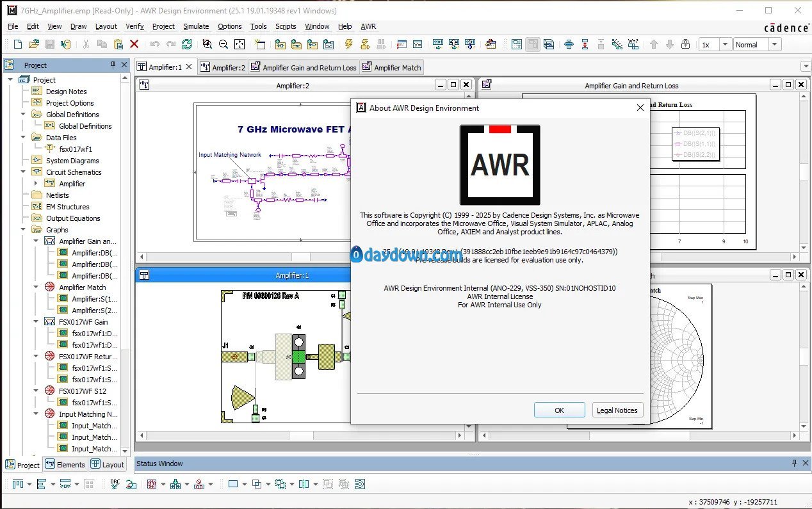Toggle pin on the Status Window
This screenshot has height=509, width=812.
pos(795,464)
